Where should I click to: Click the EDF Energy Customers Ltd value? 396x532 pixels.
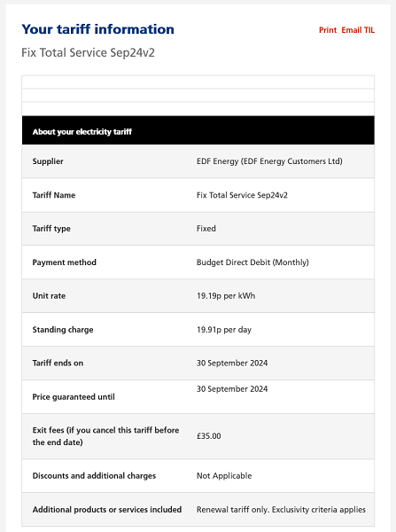click(x=269, y=161)
